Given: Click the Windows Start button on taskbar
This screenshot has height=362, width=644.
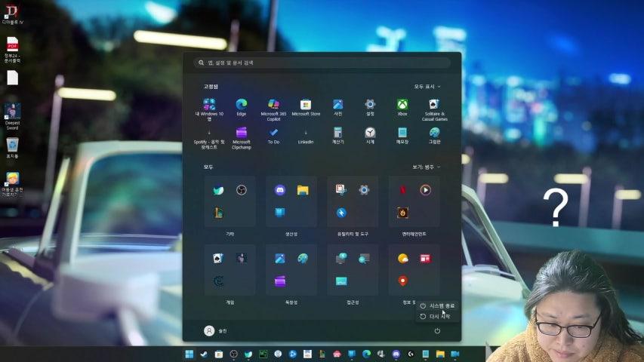Looking at the screenshot, I should coord(190,354).
